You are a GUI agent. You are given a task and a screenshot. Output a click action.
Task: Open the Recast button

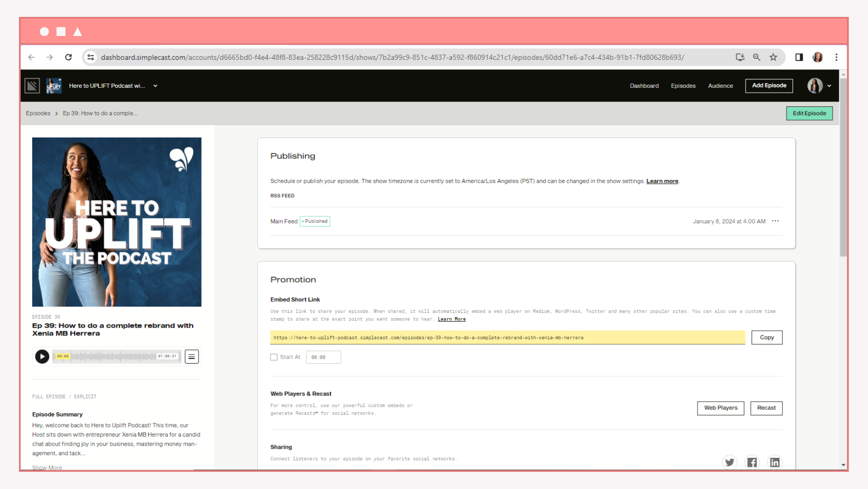(x=766, y=408)
